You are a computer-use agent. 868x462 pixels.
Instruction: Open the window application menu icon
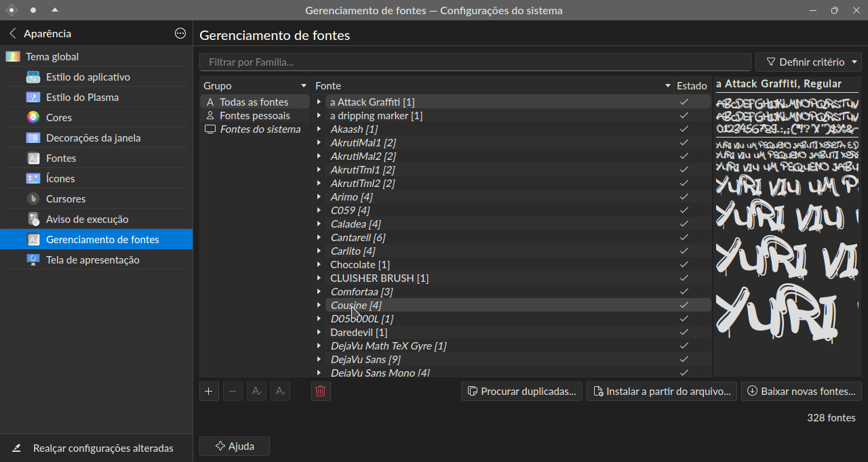click(x=11, y=10)
